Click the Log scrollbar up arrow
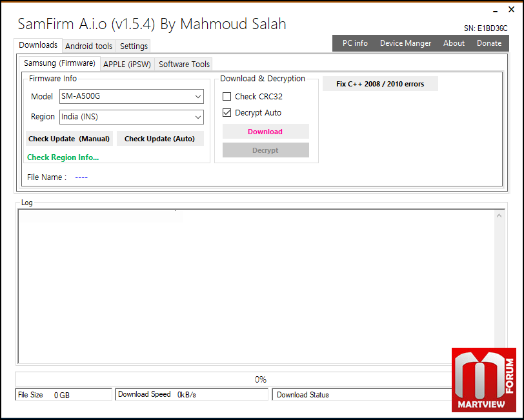Viewport: 524px width, 420px height. click(499, 216)
